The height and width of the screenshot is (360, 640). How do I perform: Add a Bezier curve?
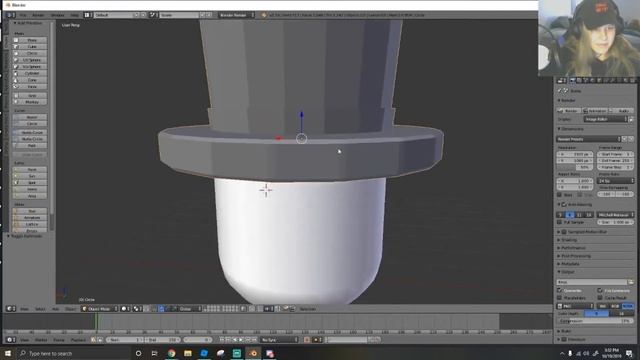(29, 117)
